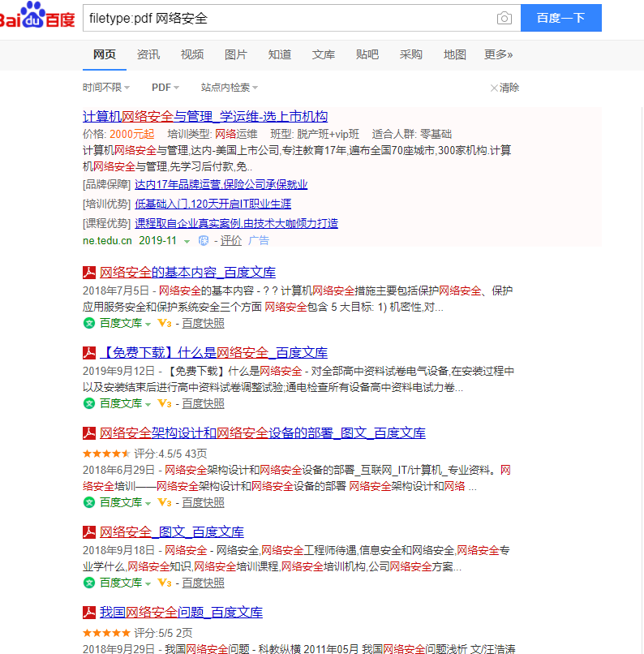Screen dimensions: 644x654
Task: Open ad link 计算机网络安全与管理_学运维
Action: [x=205, y=116]
